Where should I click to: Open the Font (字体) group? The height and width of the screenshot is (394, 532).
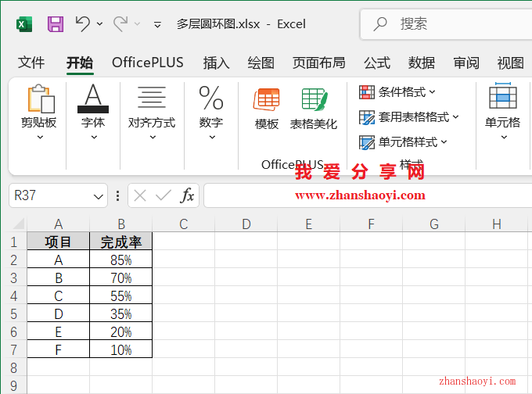pyautogui.click(x=93, y=113)
